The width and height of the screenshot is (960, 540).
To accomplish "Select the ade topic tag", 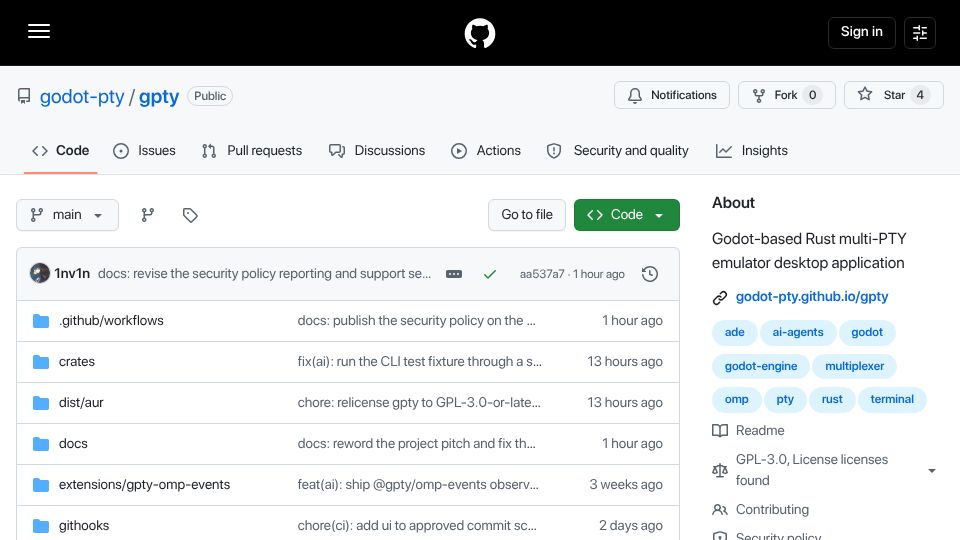I will (x=735, y=332).
